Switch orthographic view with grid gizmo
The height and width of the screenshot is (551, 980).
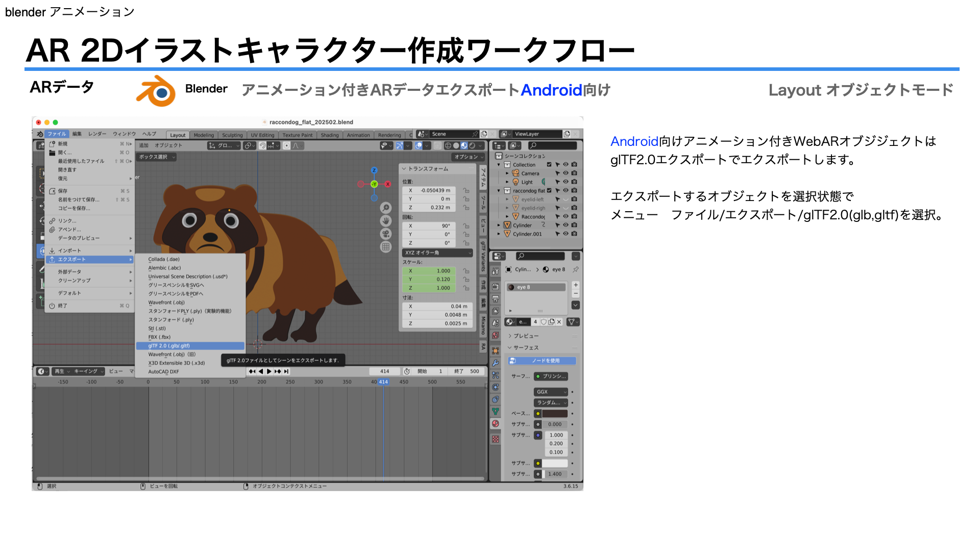(x=386, y=247)
